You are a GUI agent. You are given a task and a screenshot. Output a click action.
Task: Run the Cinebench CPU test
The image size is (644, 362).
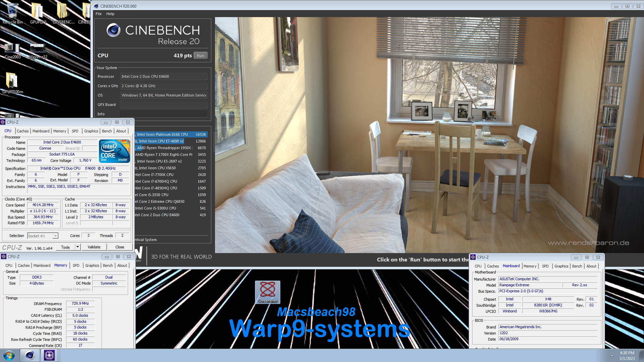coord(200,56)
